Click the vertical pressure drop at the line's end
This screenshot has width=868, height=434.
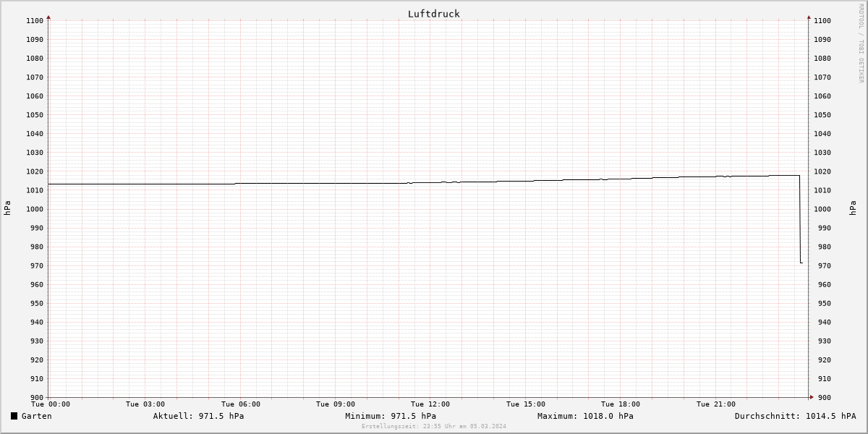tap(799, 219)
